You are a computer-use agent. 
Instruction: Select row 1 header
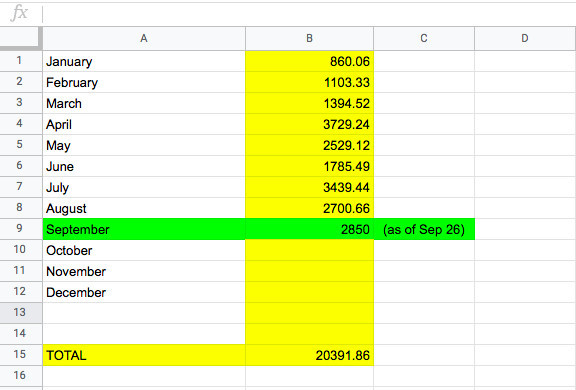click(21, 61)
